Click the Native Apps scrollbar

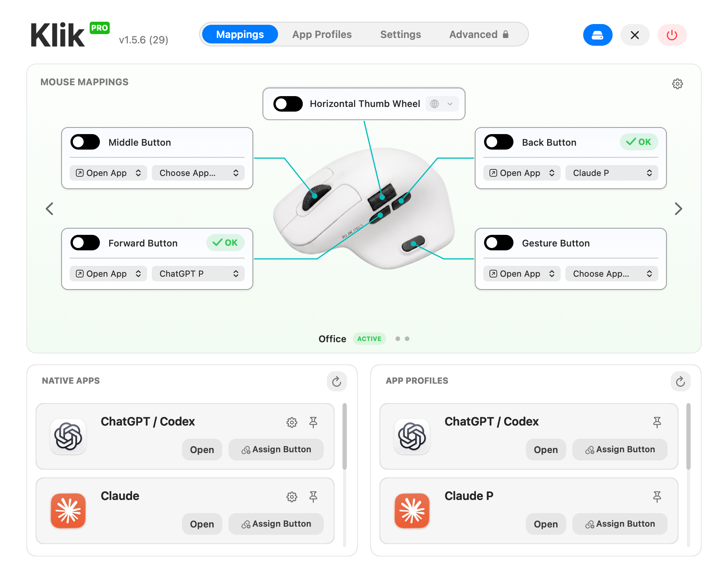tap(345, 436)
